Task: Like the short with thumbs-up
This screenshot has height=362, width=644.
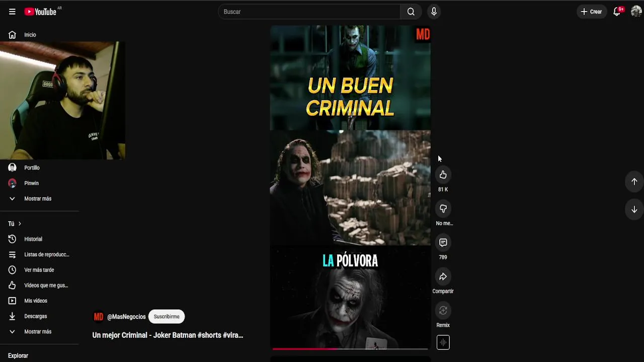Action: (x=443, y=175)
